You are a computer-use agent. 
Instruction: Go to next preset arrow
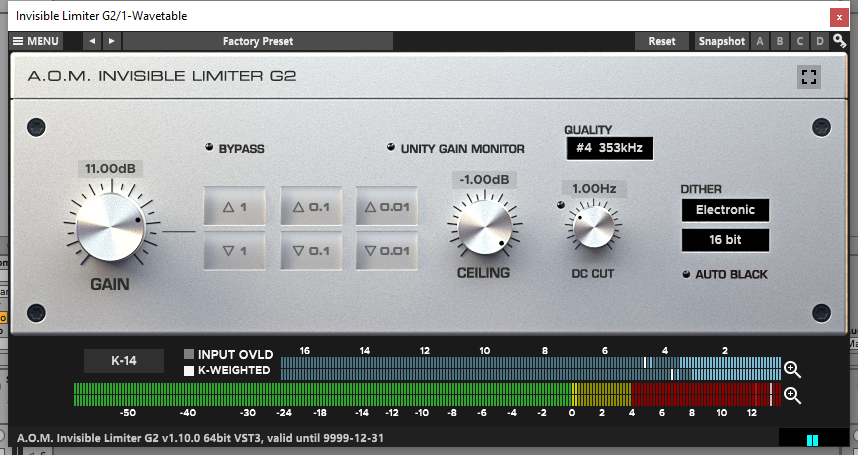112,41
